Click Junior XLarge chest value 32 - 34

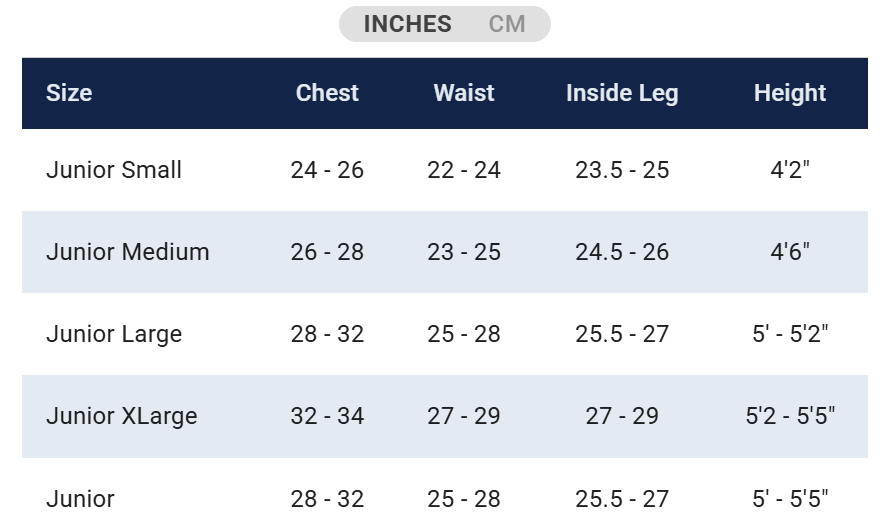[327, 416]
